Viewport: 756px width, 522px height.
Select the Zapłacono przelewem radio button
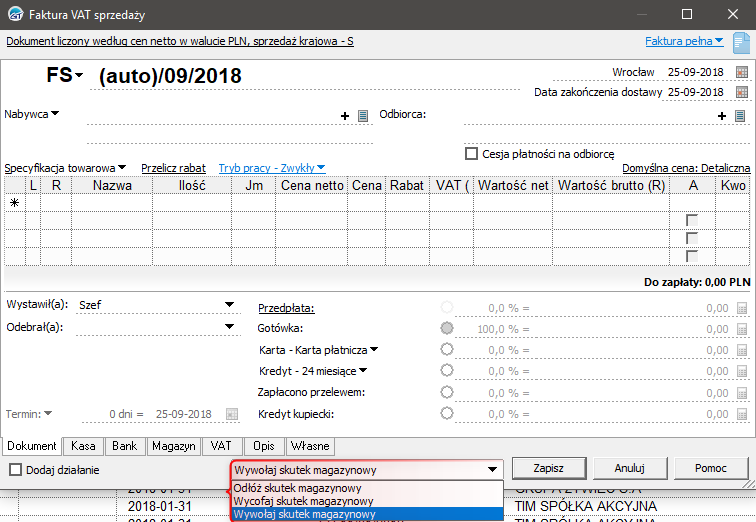pos(447,392)
